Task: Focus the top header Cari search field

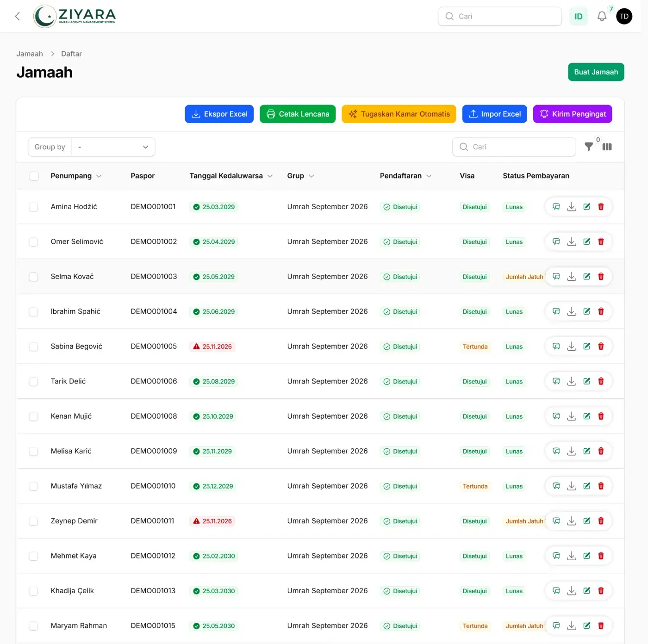Action: click(500, 16)
